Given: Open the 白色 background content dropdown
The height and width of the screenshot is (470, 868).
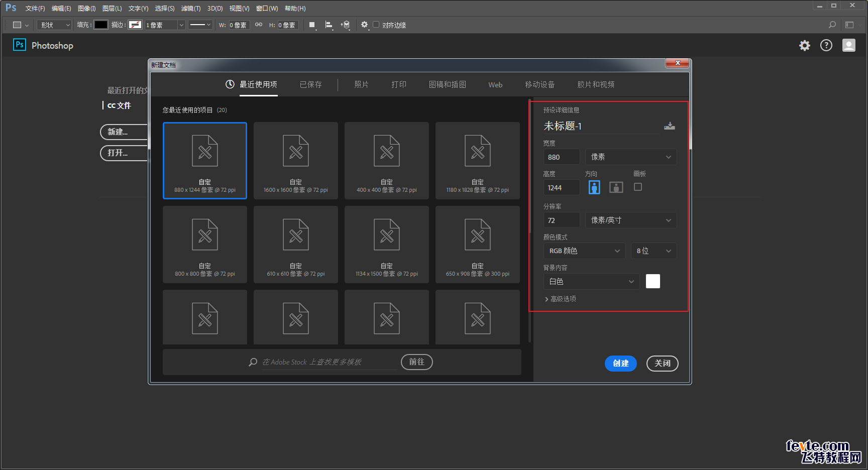Looking at the screenshot, I should [x=591, y=282].
